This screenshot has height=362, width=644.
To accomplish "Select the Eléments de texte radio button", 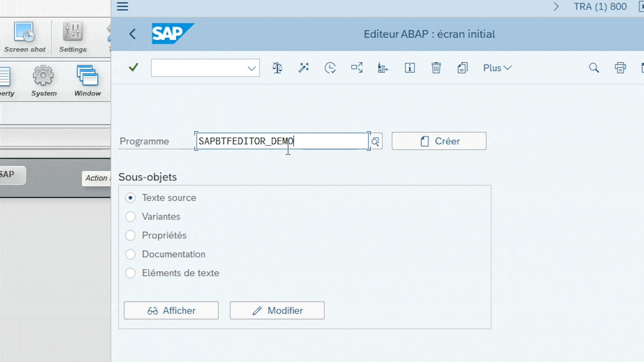I will [x=130, y=273].
